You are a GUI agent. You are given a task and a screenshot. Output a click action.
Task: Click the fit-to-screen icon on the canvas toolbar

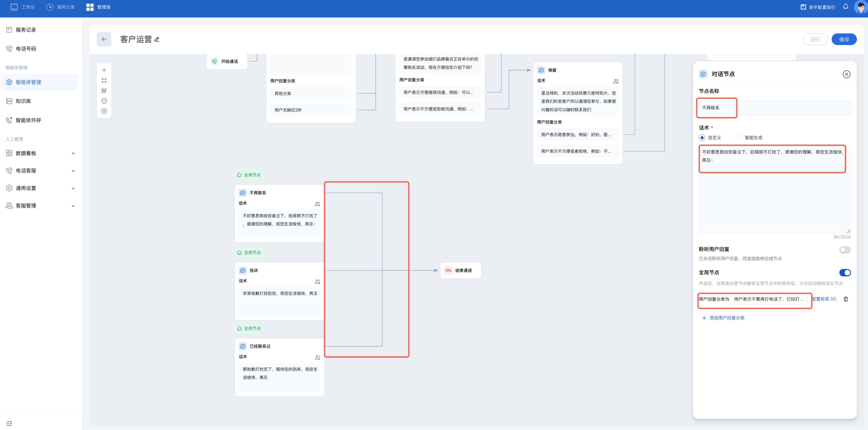point(104,81)
